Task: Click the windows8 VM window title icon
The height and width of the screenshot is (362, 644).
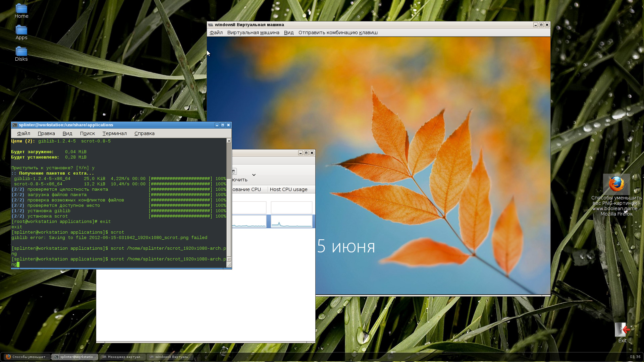Action: [x=210, y=25]
